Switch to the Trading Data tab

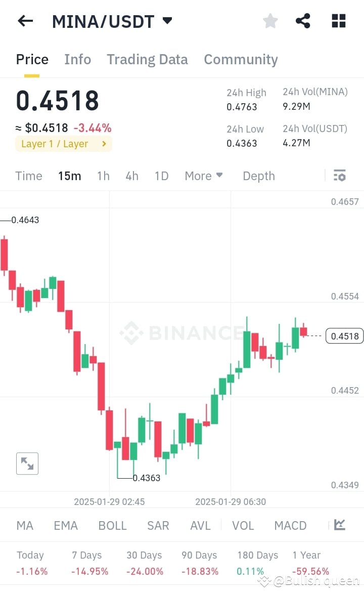tap(147, 59)
